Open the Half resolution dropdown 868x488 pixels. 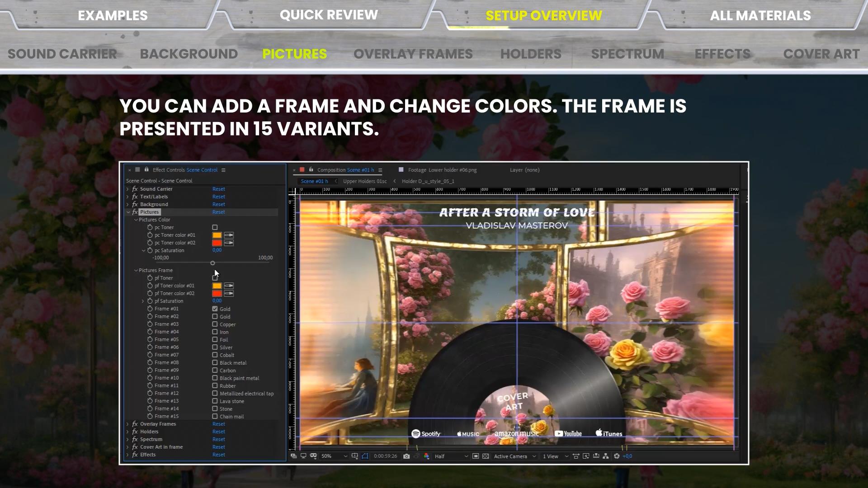[x=451, y=456]
